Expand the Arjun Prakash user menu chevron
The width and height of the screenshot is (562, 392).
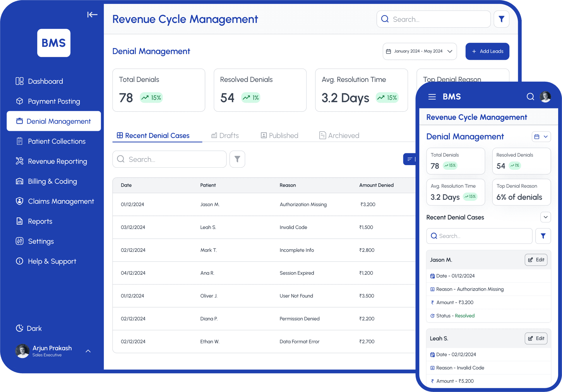click(88, 351)
